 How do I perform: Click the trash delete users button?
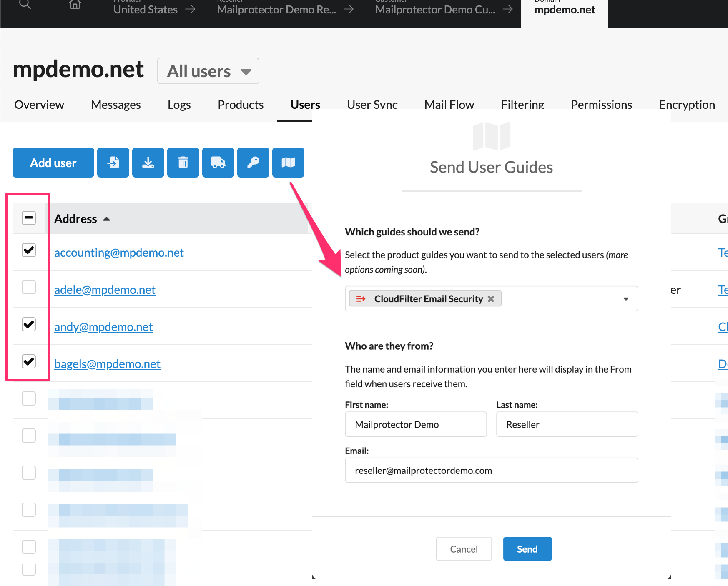(x=183, y=163)
